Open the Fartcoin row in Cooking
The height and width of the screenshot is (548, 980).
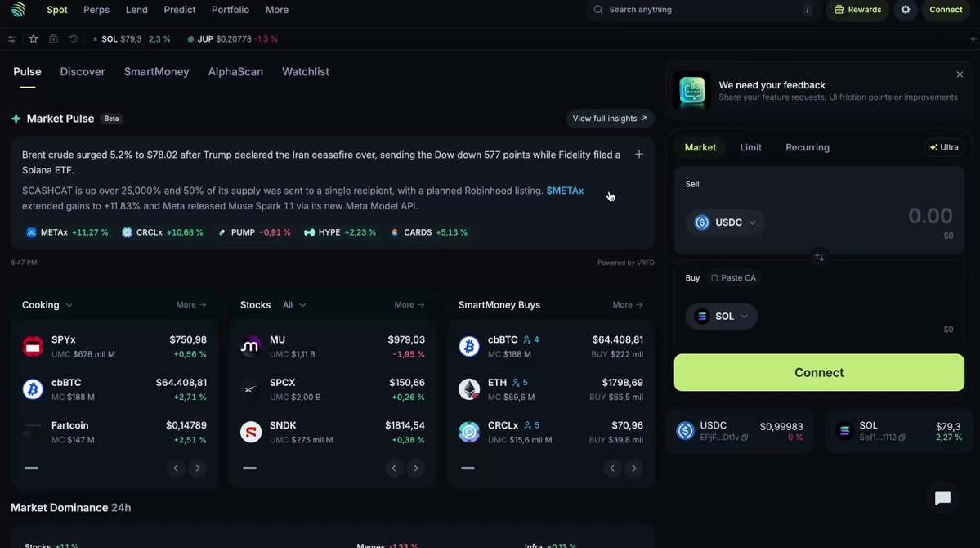coord(114,432)
